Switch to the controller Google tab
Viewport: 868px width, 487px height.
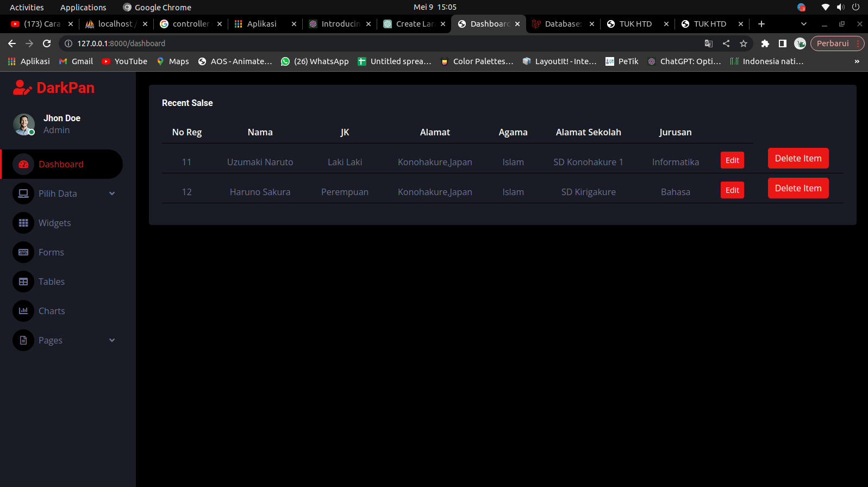point(190,24)
